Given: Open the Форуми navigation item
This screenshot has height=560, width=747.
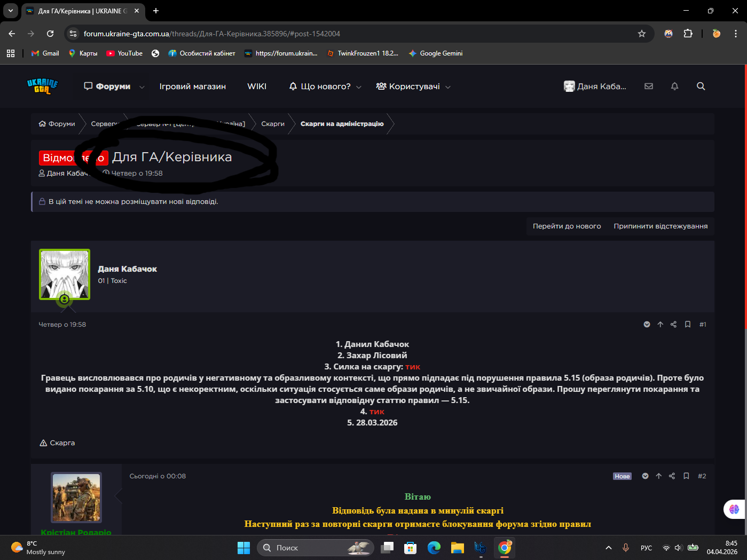Looking at the screenshot, I should coord(107,86).
